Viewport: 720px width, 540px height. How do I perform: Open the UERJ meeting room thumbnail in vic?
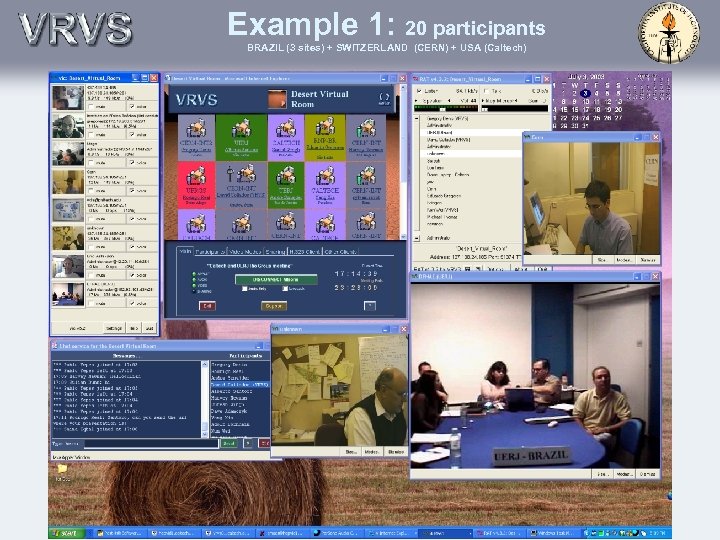pyautogui.click(x=68, y=294)
